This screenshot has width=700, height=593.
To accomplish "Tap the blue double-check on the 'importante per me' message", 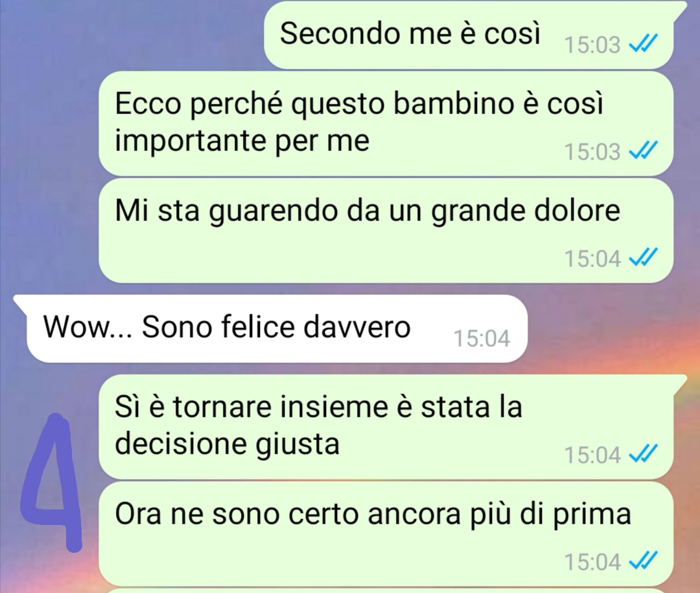I will [x=643, y=150].
